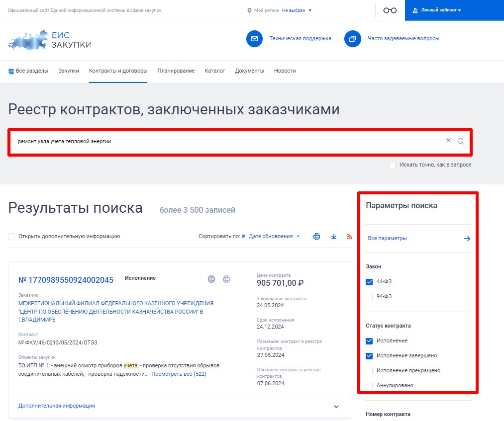The image size is (504, 421).
Task: Open the Каталог menu item
Action: pyautogui.click(x=215, y=71)
